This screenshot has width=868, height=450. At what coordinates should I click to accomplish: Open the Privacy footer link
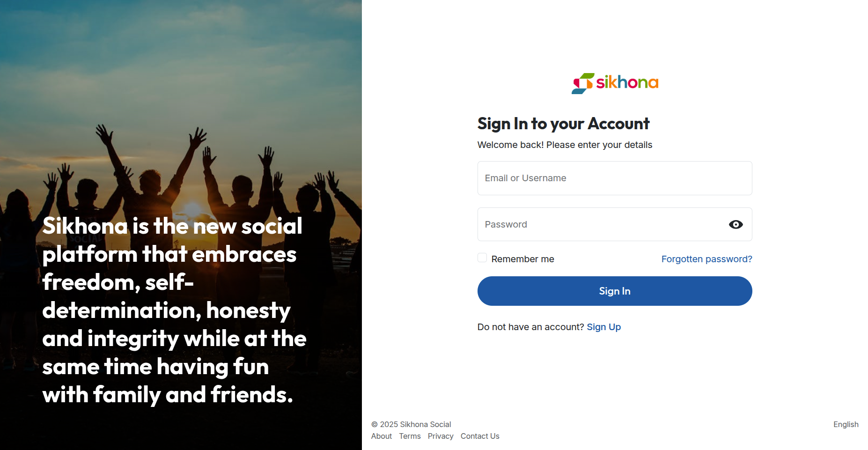click(x=440, y=436)
